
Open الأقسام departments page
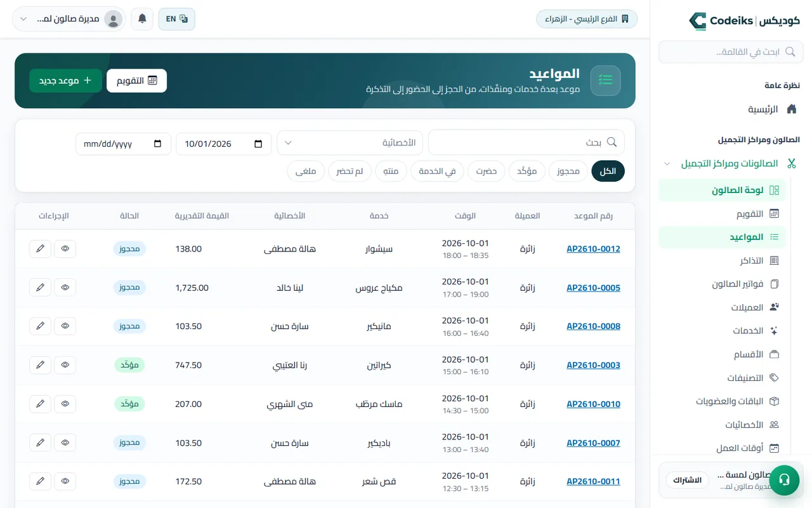pos(722,354)
